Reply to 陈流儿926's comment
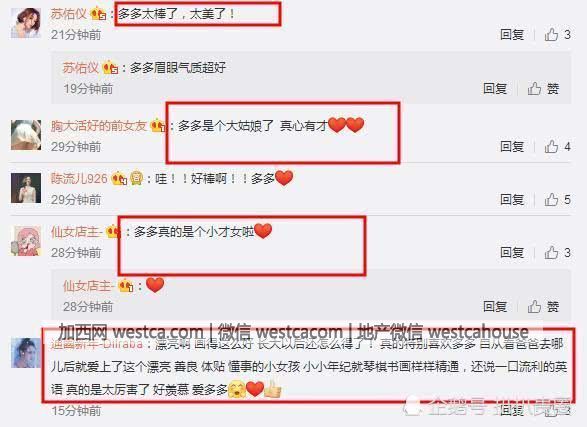 click(512, 199)
